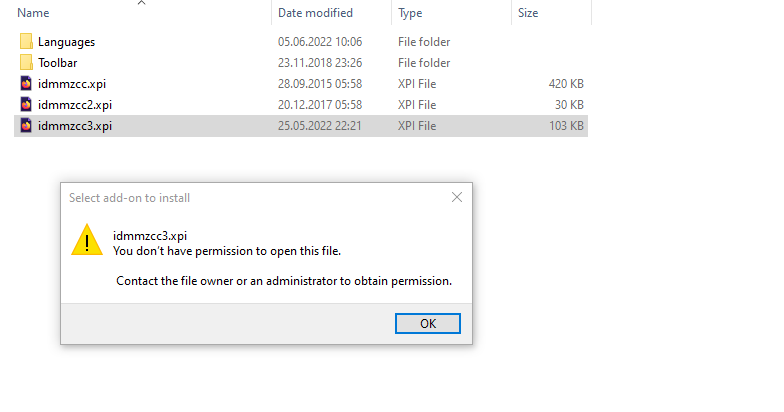Close the Select add-on dialog
784x412 pixels.
[457, 197]
